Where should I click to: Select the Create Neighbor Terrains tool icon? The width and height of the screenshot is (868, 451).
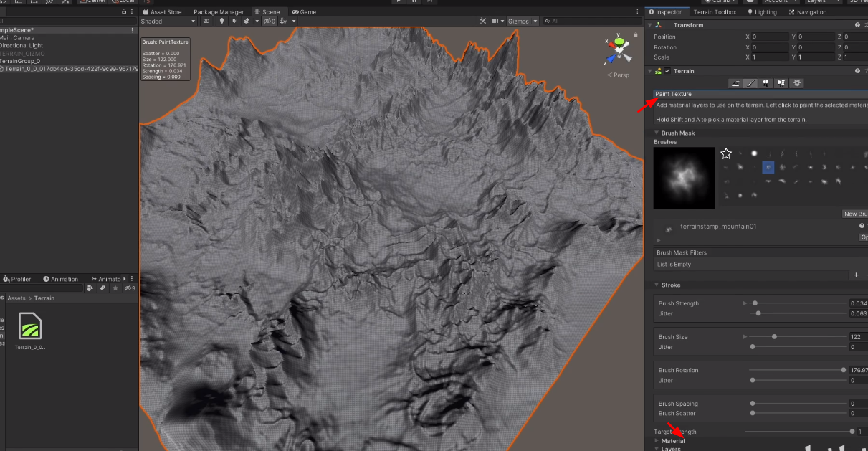[x=735, y=83]
